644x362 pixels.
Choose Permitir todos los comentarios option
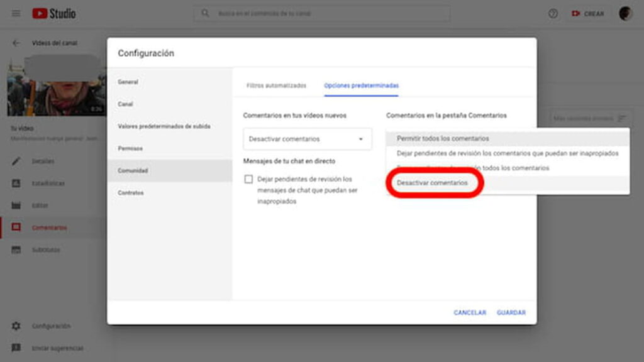coord(443,138)
